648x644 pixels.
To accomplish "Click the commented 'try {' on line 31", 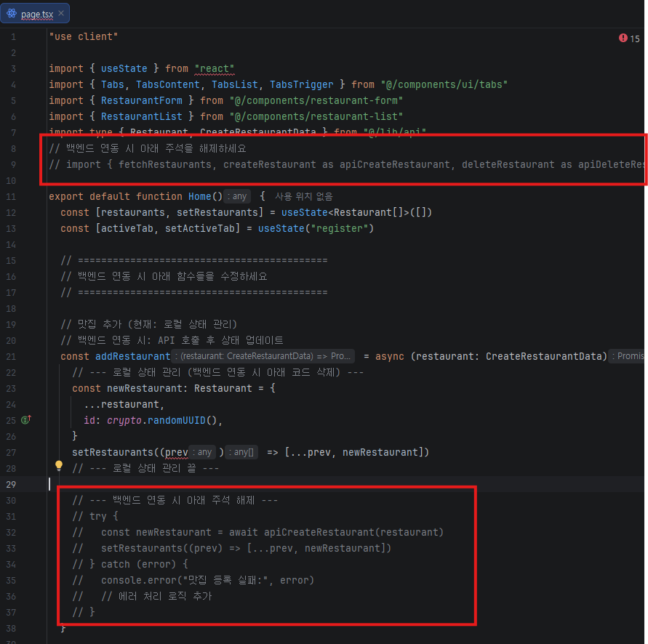I will [95, 516].
